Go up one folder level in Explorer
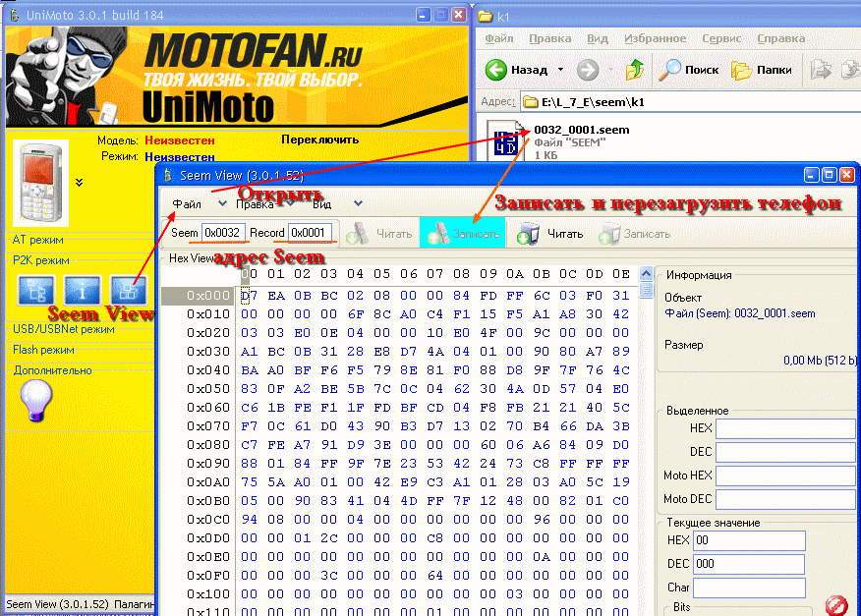 (635, 70)
